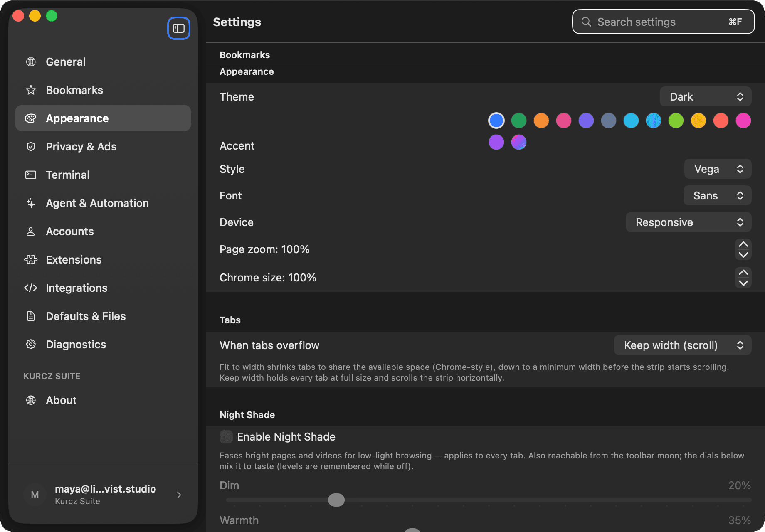Click the palette icon beside Appearance
765x532 pixels.
tap(31, 118)
